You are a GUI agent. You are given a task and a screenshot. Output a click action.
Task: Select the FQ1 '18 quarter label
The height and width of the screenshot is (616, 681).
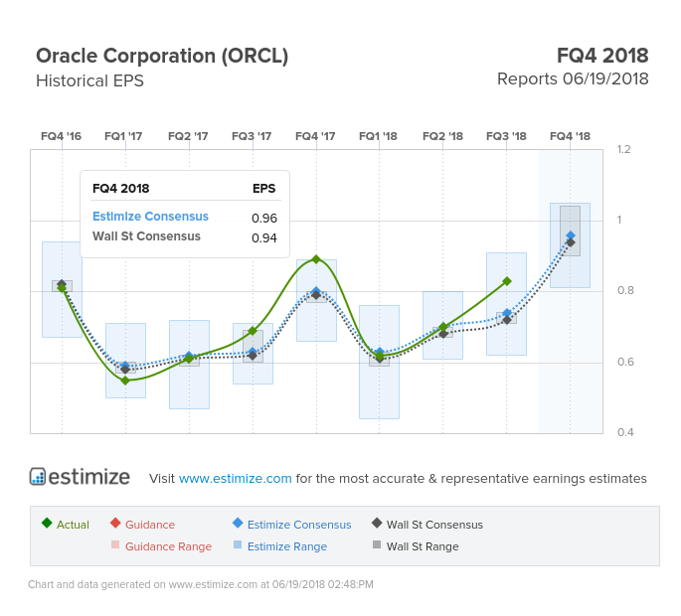coord(379,136)
